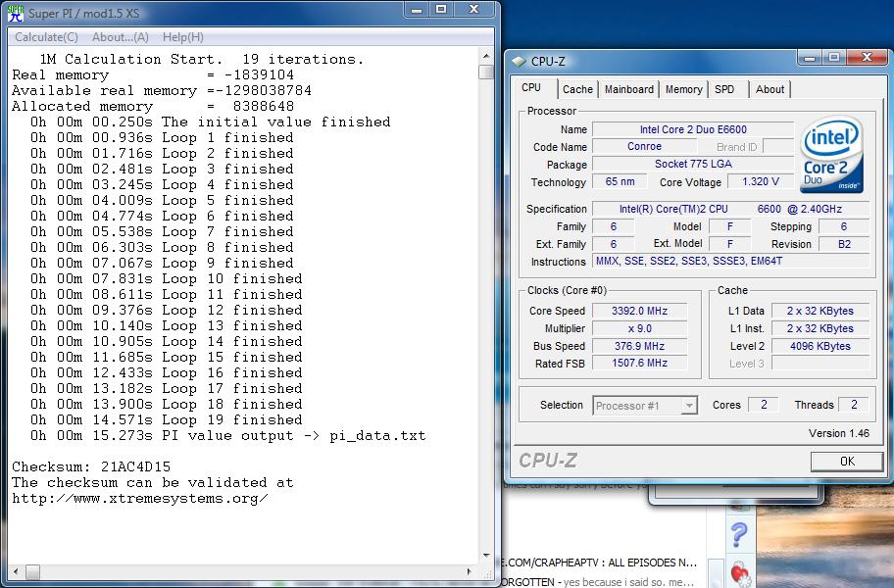This screenshot has height=588, width=894.
Task: Maximize the Super PI window
Action: click(441, 10)
